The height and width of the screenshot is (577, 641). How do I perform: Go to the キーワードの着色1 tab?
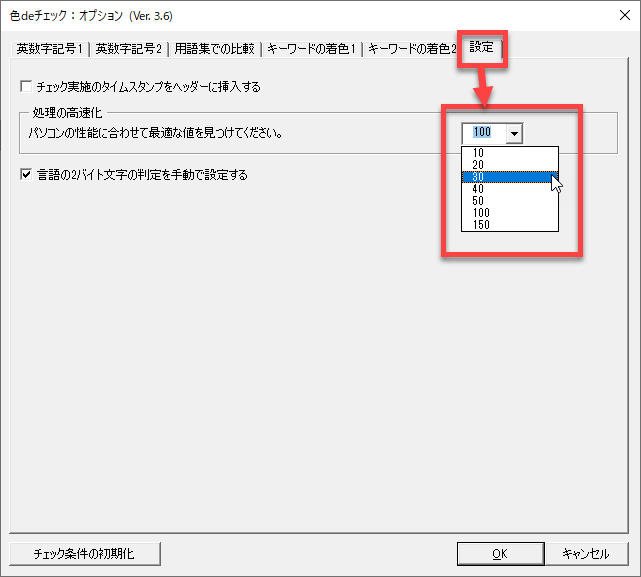[311, 48]
